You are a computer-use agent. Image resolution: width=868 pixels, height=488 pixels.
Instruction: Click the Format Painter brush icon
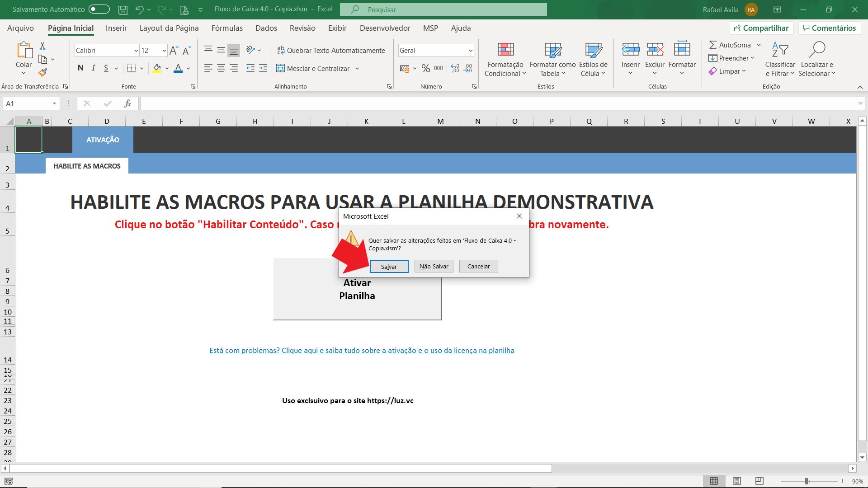click(x=42, y=72)
